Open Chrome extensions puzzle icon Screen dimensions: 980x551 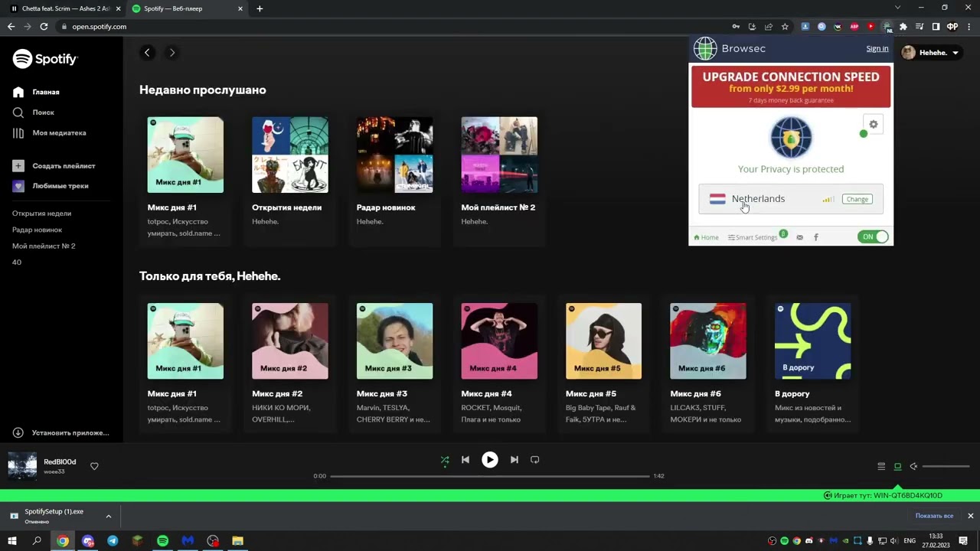coord(903,26)
